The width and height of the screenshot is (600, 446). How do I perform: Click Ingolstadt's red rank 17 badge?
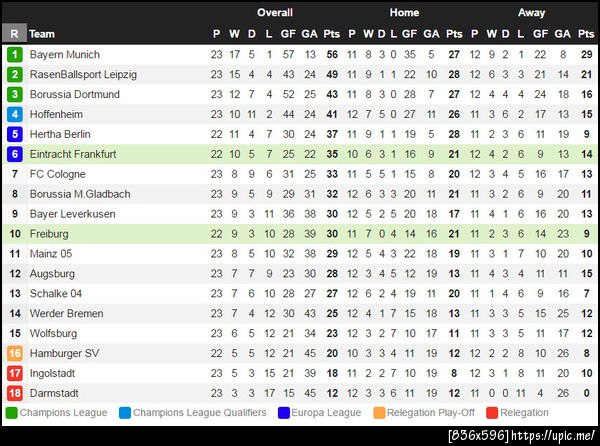[14, 373]
